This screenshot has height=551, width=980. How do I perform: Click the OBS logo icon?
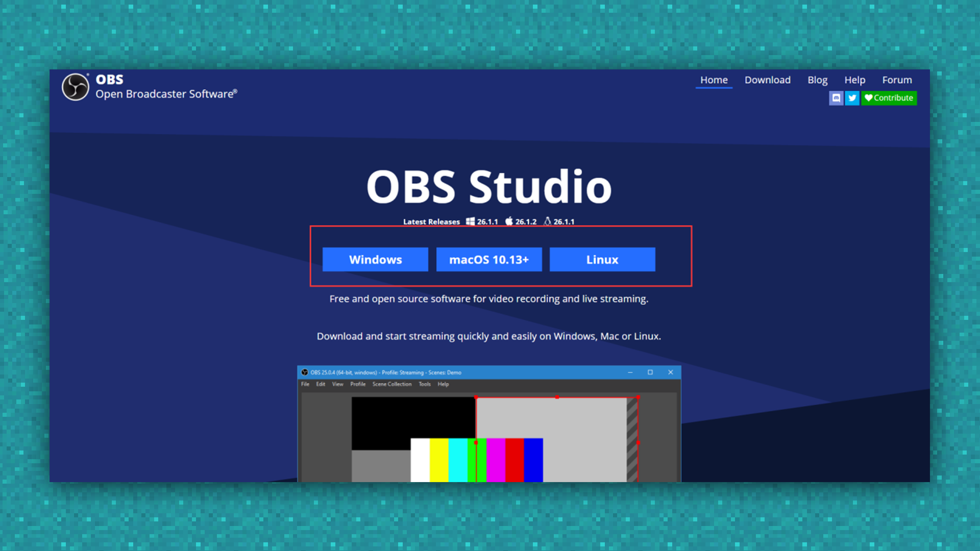[76, 87]
